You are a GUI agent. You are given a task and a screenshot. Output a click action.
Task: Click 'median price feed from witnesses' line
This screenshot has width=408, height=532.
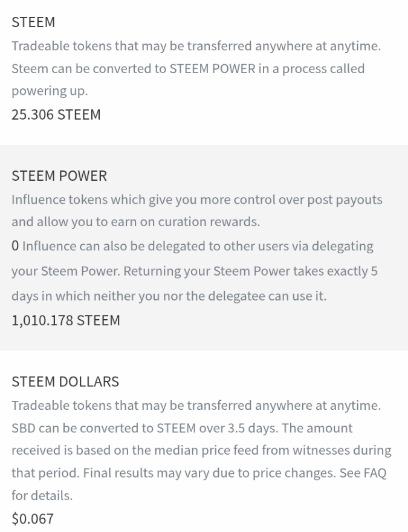201,450
